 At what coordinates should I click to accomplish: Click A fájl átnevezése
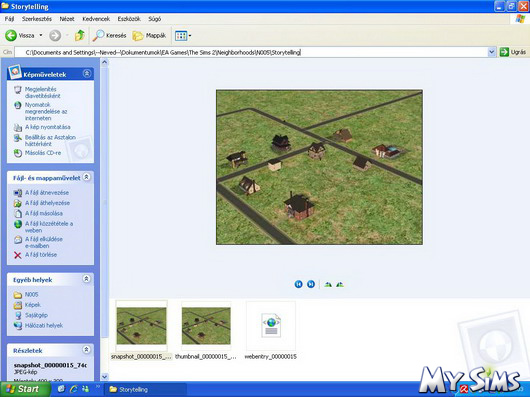pyautogui.click(x=47, y=193)
